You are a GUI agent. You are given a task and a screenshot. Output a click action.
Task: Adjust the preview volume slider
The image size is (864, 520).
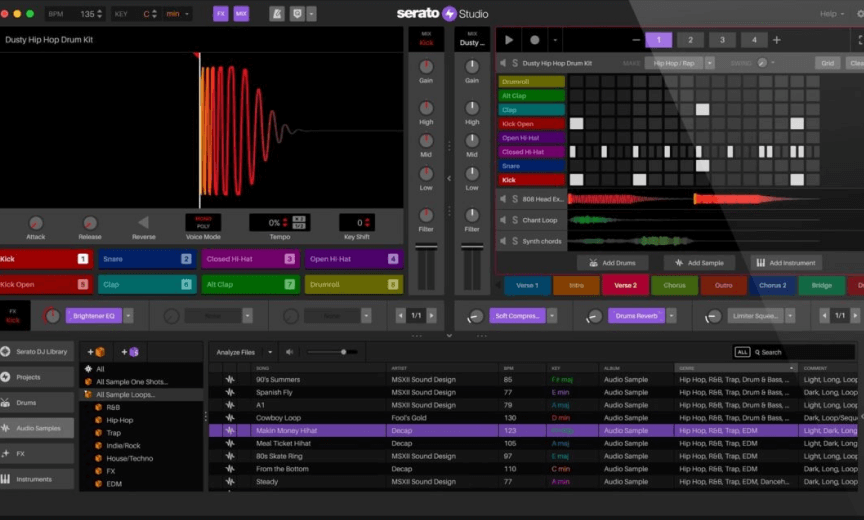coord(343,352)
